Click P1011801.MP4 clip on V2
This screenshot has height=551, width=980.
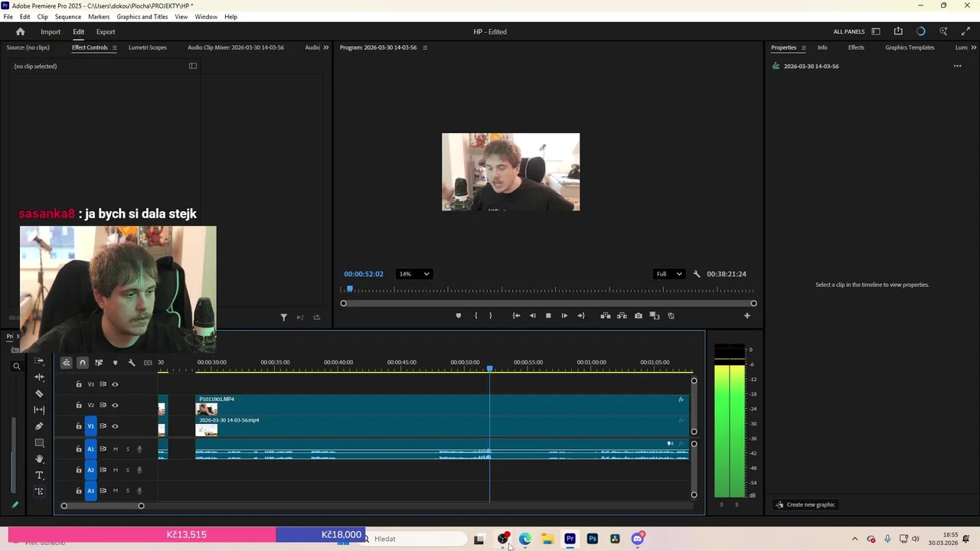[443, 405]
